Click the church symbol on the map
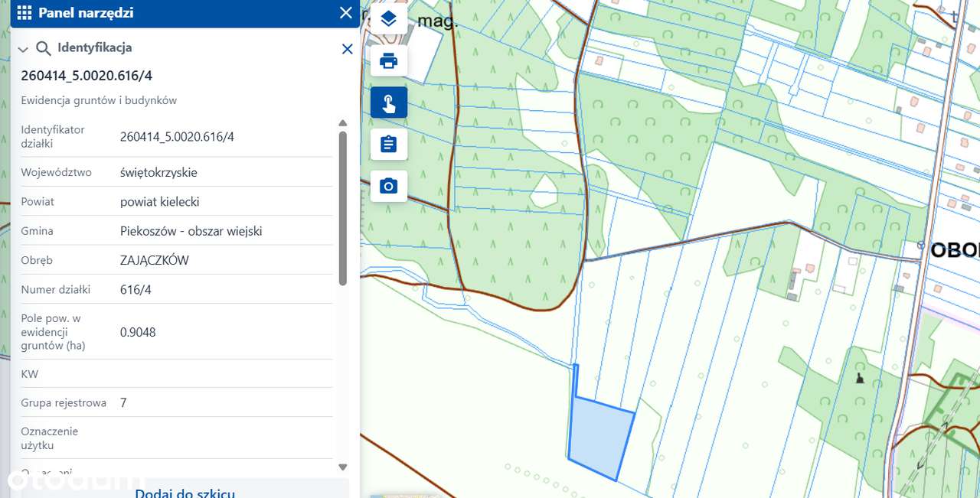The width and height of the screenshot is (980, 498). coord(859,378)
